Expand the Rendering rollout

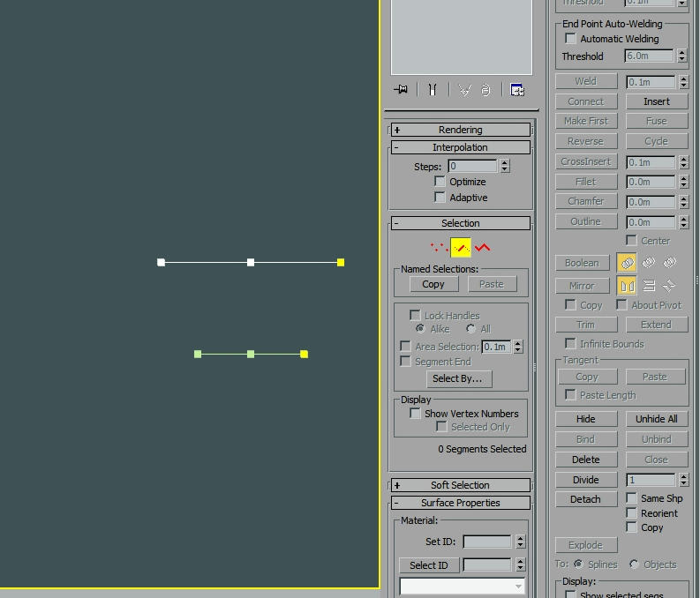461,130
